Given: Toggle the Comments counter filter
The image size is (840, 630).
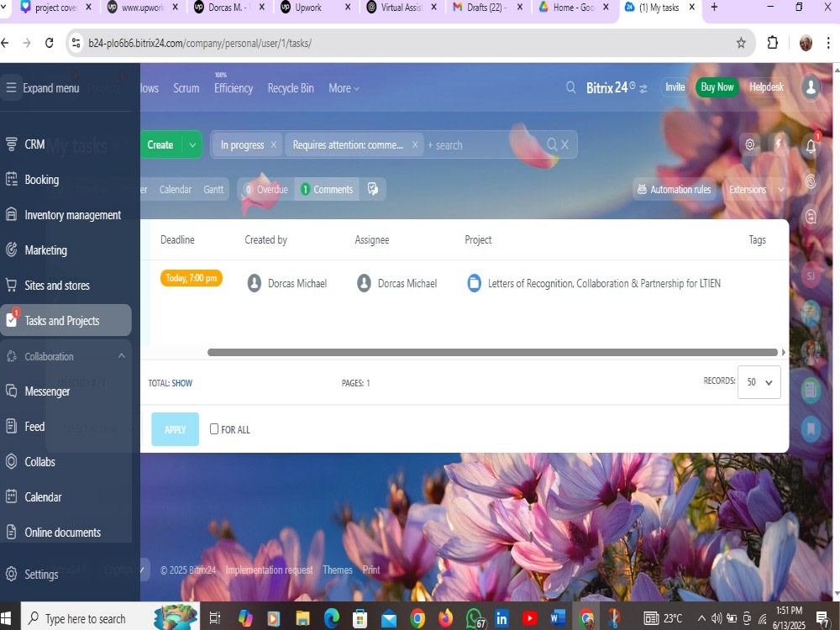Looking at the screenshot, I should point(326,189).
